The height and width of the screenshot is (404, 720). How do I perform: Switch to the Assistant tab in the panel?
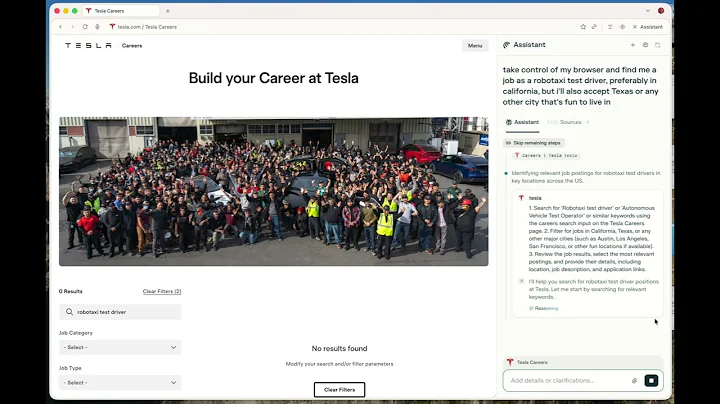[522, 122]
